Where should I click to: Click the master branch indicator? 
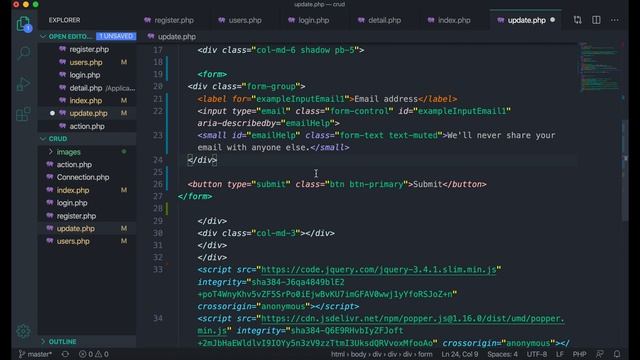point(35,354)
